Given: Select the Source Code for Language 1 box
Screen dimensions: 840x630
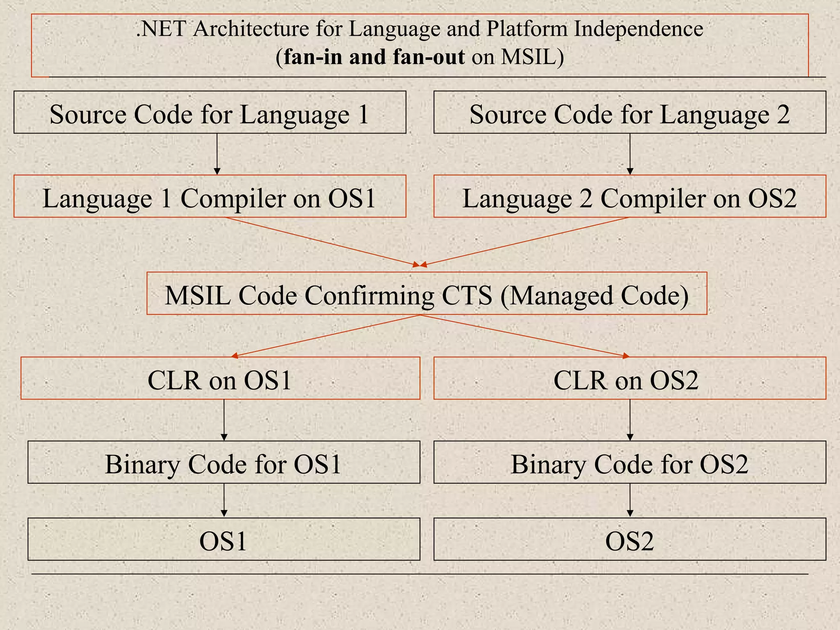Looking at the screenshot, I should pyautogui.click(x=210, y=112).
